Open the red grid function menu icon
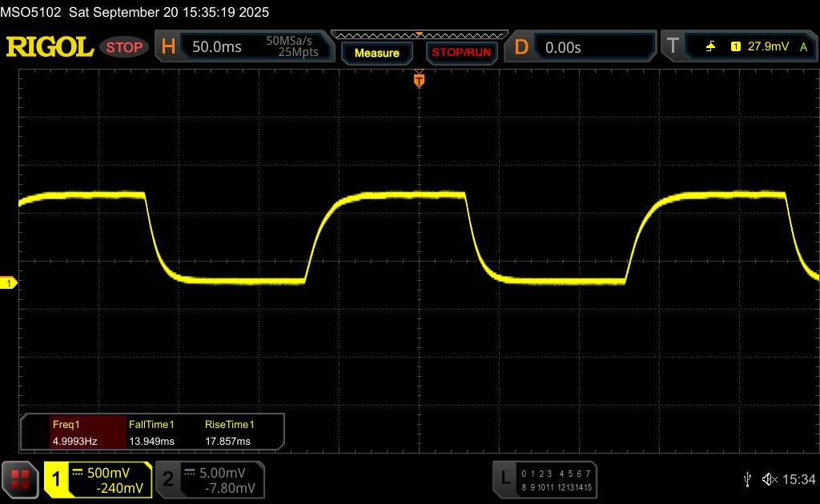Viewport: 820px width, 504px height. (x=21, y=479)
